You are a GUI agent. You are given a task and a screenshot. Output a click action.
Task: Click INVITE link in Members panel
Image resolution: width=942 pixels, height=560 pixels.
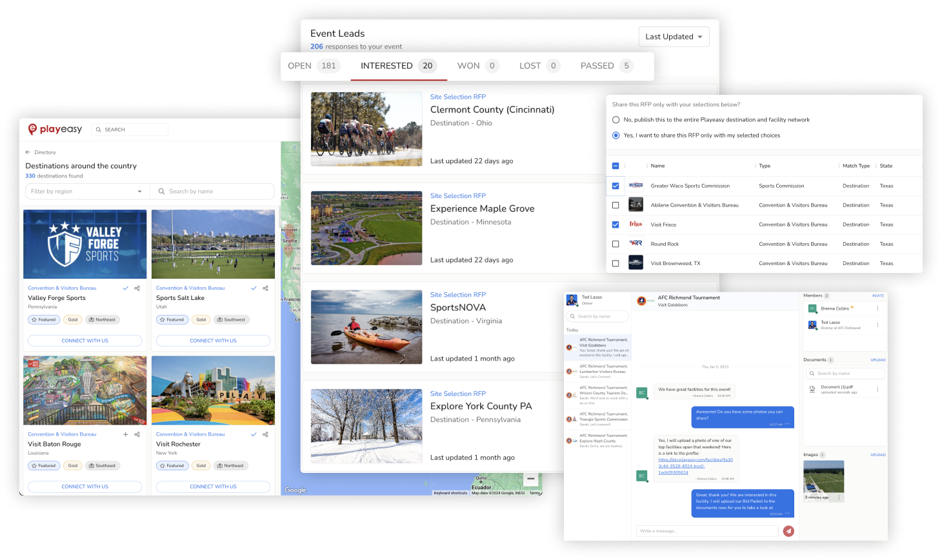(x=878, y=296)
